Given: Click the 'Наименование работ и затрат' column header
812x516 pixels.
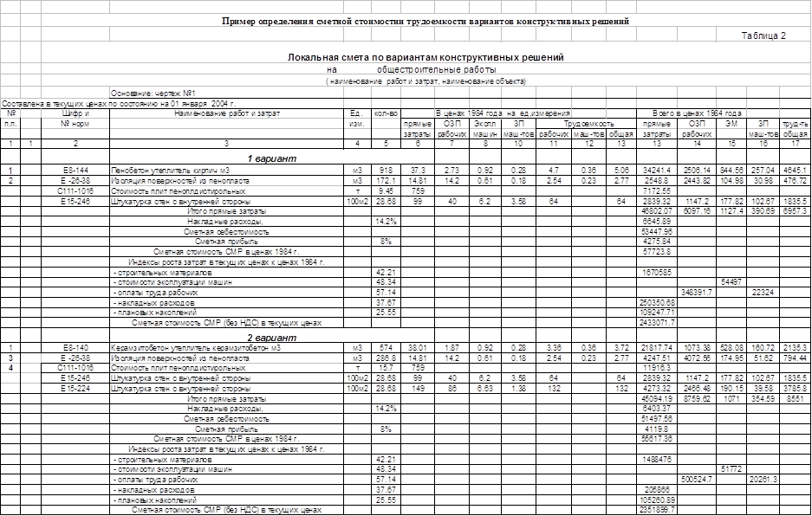Looking at the screenshot, I should (226, 113).
